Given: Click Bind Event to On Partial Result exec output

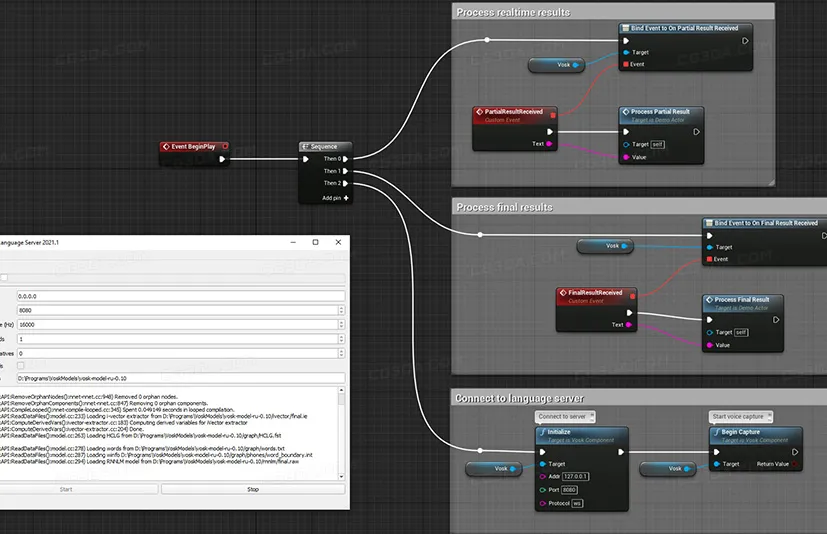Looking at the screenshot, I should click(x=745, y=41).
